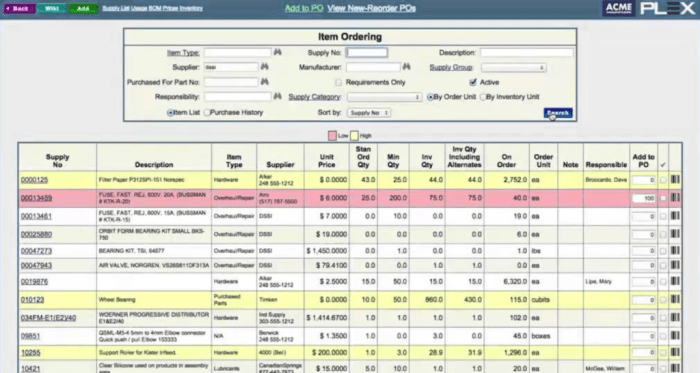Screen dimensions: 700x373
Task: Focus the Description search field
Action: (527, 53)
